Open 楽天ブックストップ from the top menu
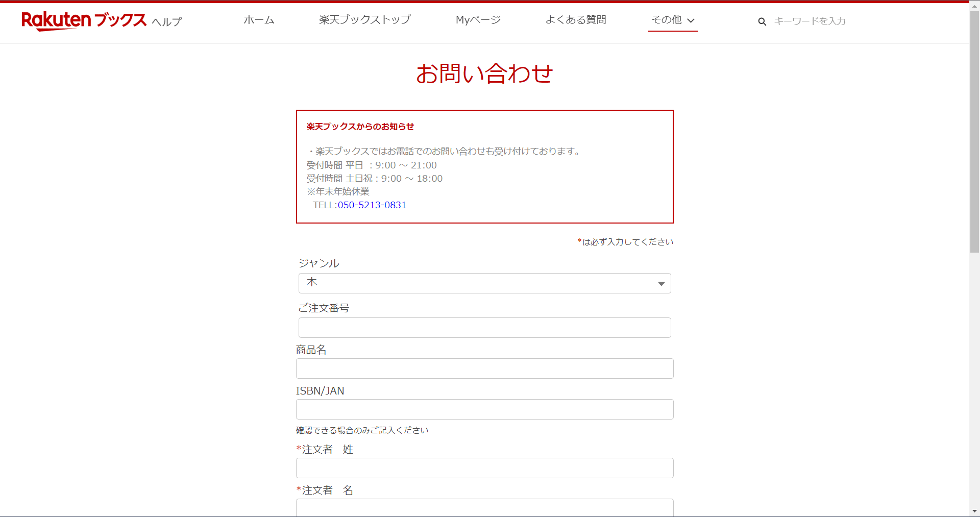This screenshot has height=517, width=980. tap(364, 19)
